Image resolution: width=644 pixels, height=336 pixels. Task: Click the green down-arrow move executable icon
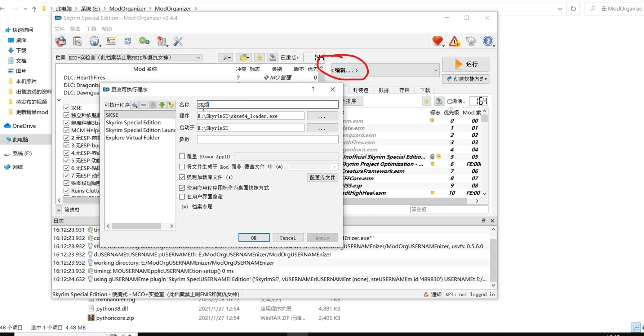click(x=162, y=105)
